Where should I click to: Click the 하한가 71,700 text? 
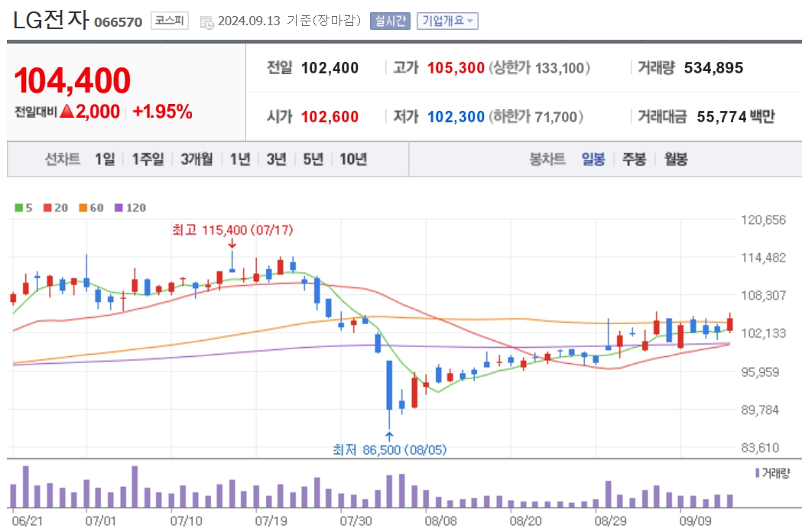coord(536,117)
